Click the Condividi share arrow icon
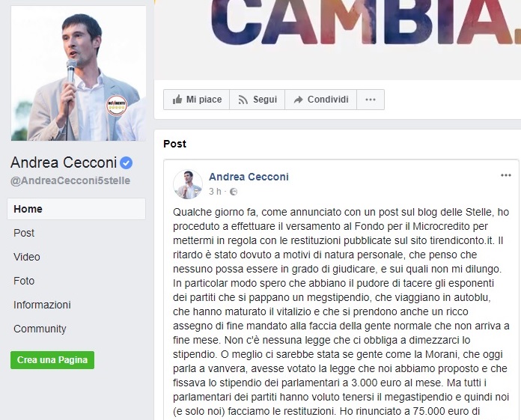521x420 pixels. tap(299, 100)
